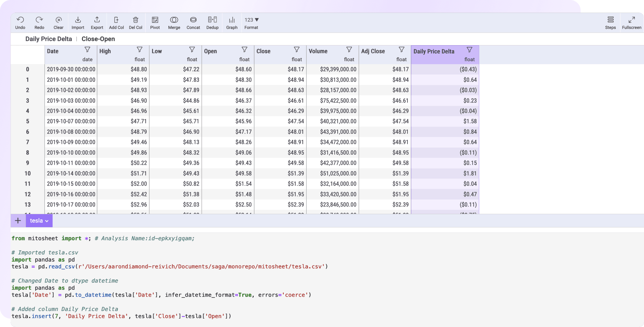644x327 pixels.
Task: Concatenate dataframes with Concat
Action: point(193,22)
